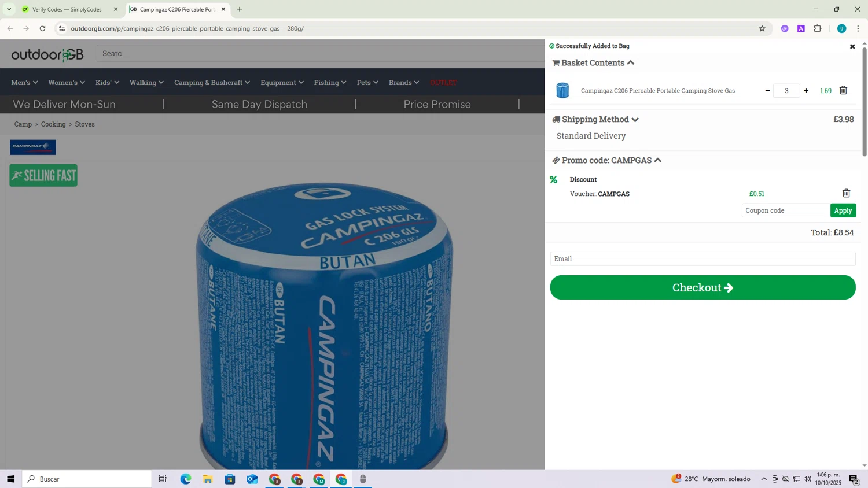The height and width of the screenshot is (488, 868).
Task: Go to the OUTLET section
Action: pyautogui.click(x=443, y=83)
